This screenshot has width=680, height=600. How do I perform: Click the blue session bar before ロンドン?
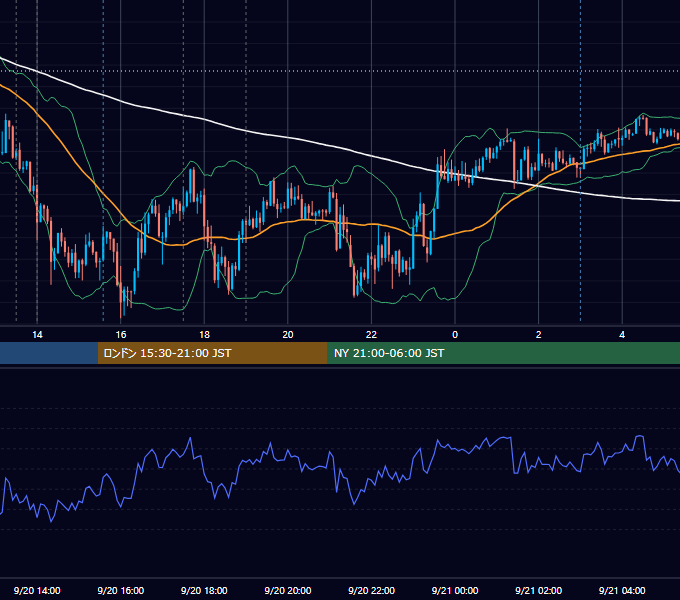point(49,353)
